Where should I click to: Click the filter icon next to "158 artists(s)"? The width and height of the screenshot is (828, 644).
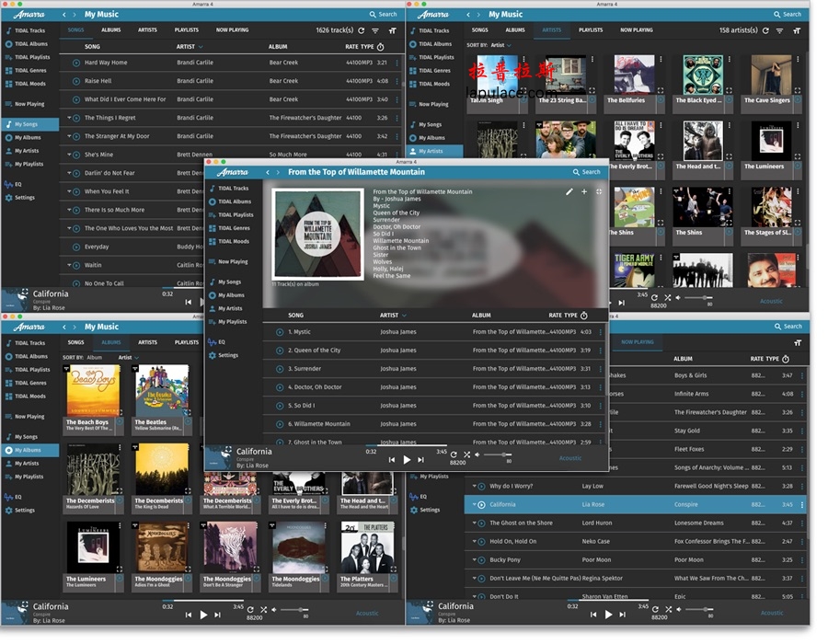click(778, 30)
